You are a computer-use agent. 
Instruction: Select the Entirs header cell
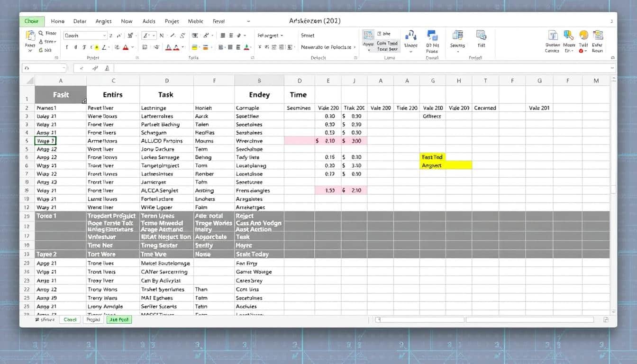point(113,95)
